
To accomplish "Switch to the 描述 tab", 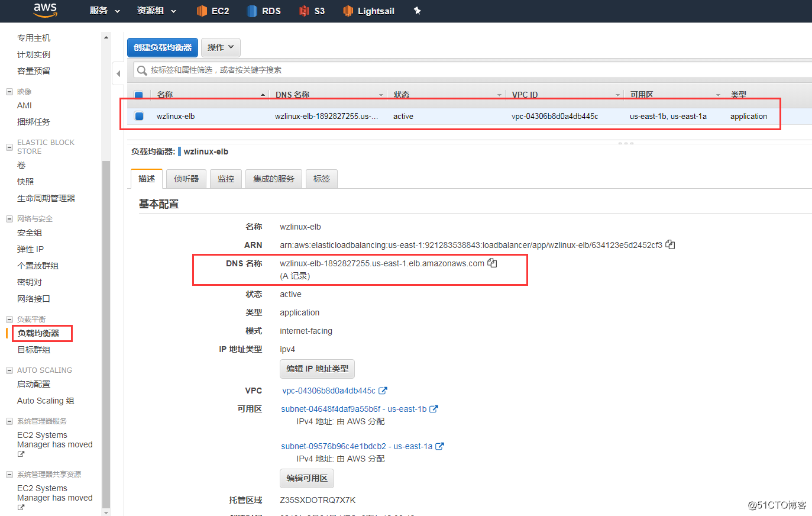I will tap(147, 179).
